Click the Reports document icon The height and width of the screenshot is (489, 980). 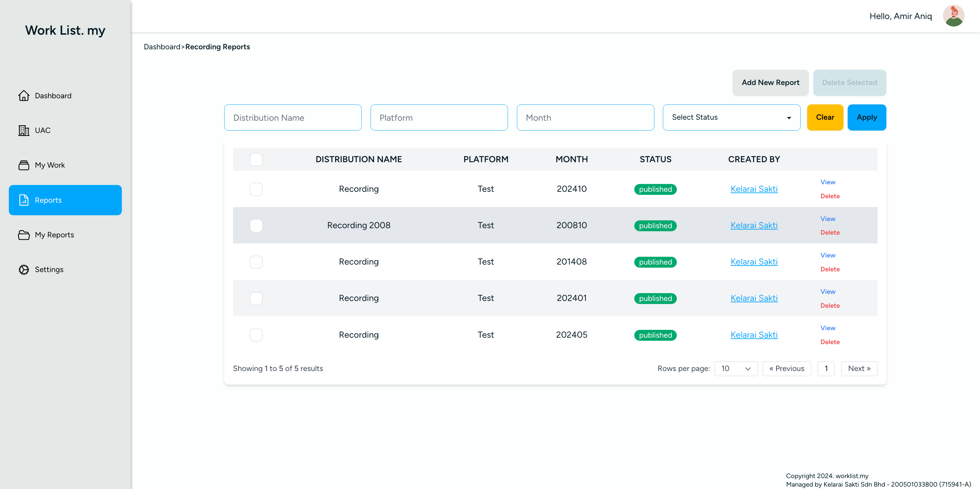[x=23, y=200]
